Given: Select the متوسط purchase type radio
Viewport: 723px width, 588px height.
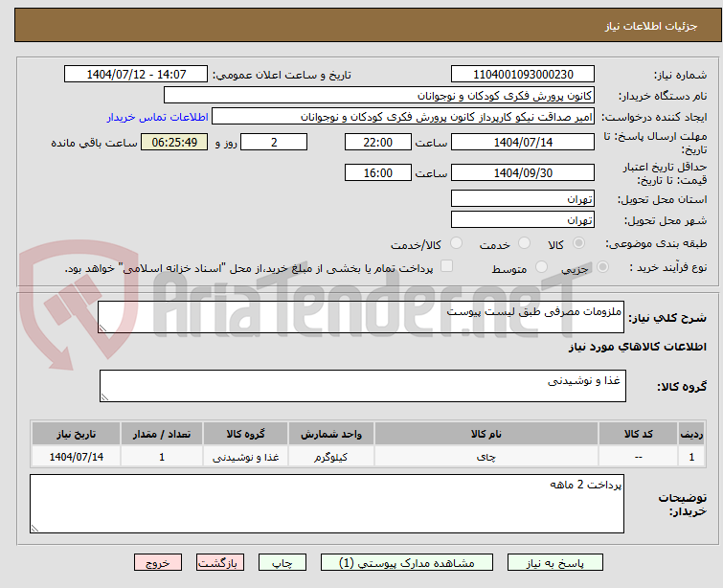Looking at the screenshot, I should click(x=541, y=266).
